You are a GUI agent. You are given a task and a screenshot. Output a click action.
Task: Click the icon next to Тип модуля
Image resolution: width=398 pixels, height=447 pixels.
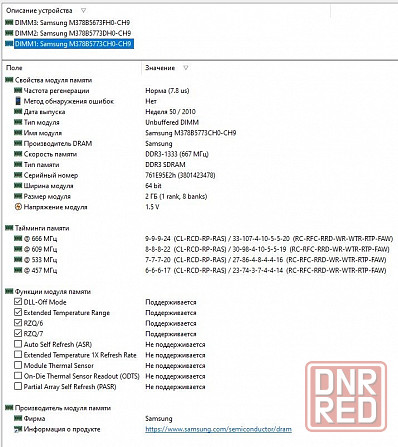18,122
